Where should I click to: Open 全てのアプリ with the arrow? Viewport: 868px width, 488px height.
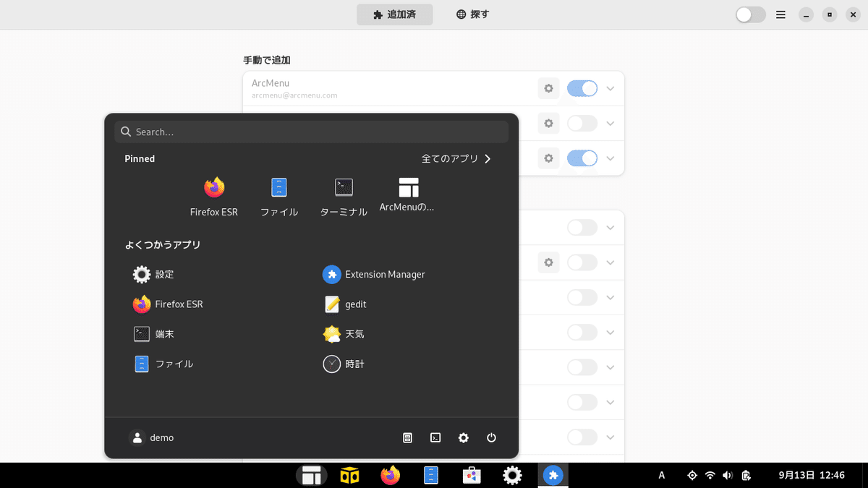click(x=457, y=158)
